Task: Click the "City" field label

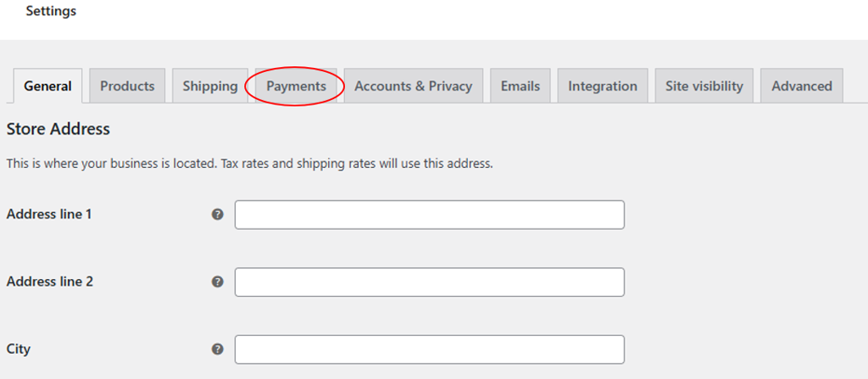Action: coord(19,348)
